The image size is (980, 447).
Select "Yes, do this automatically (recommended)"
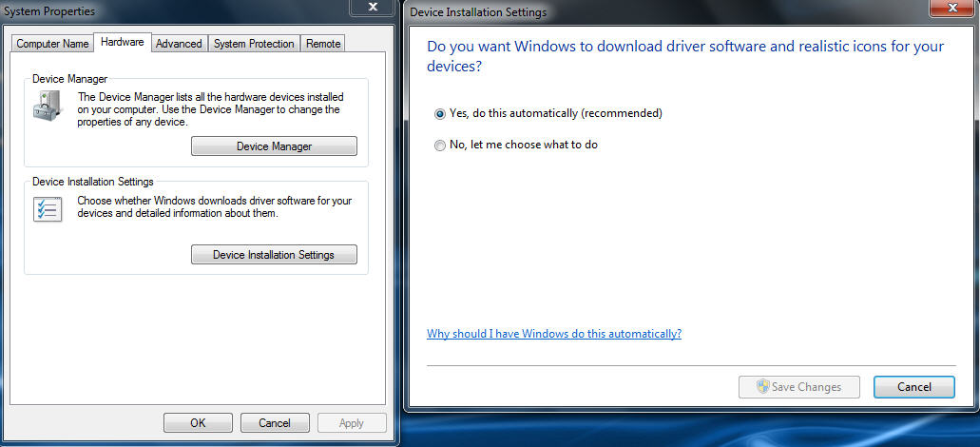(548, 114)
